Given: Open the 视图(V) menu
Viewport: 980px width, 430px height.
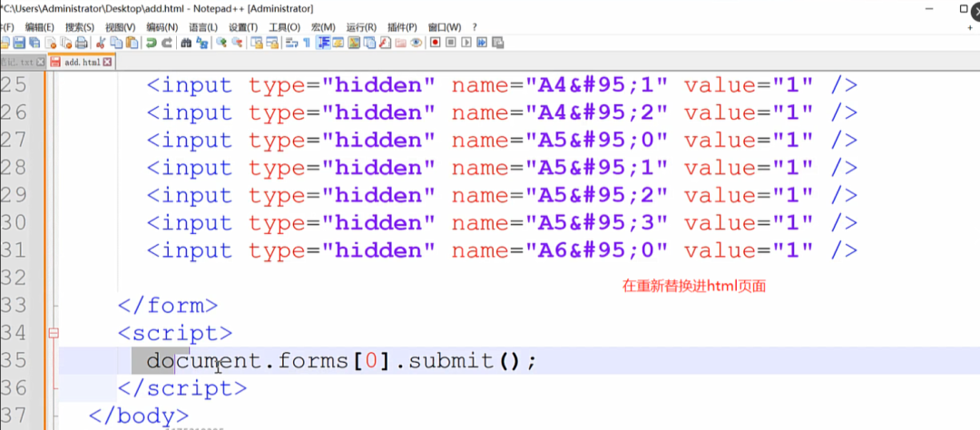Looking at the screenshot, I should coord(120,27).
